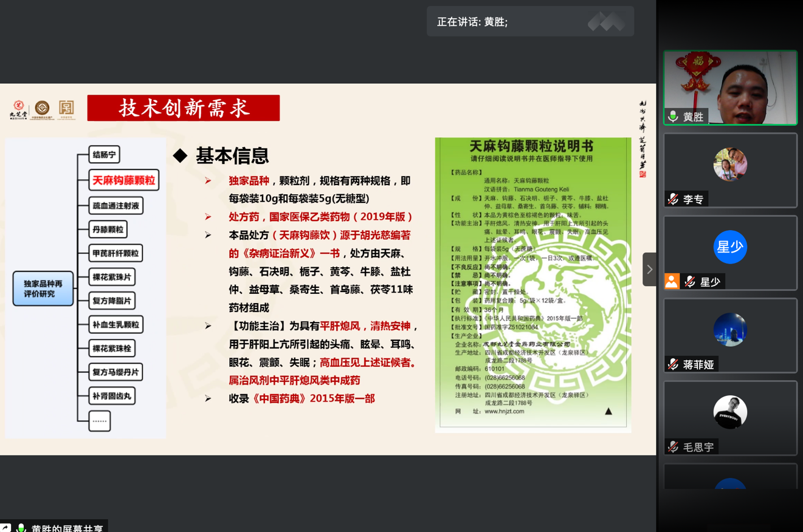Click the orange host icon next to 星少
Screen dimensions: 803x532
point(672,281)
